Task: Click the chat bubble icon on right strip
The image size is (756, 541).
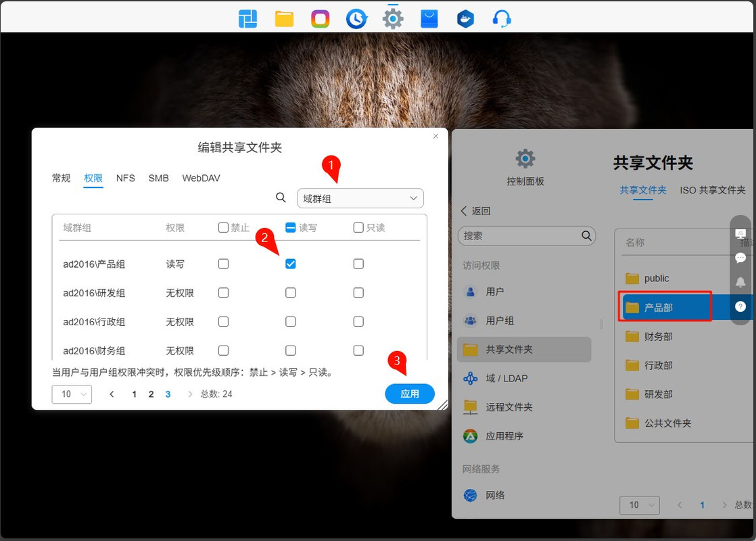Action: point(740,258)
